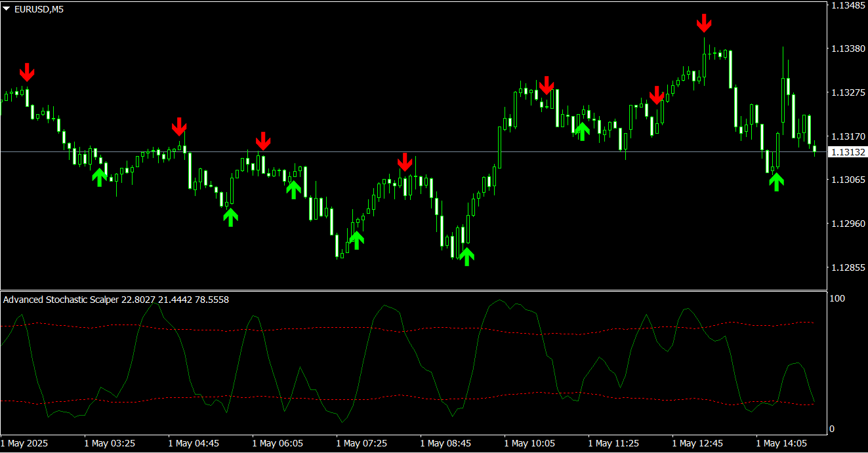This screenshot has height=453, width=868.
Task: Click the 1 May 04:45 time label
Action: tap(194, 444)
